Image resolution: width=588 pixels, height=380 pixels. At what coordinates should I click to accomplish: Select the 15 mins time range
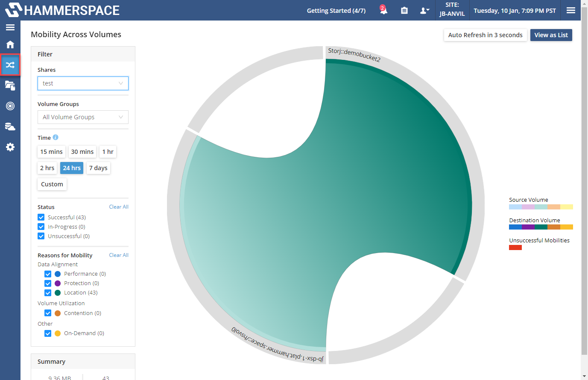coord(51,152)
